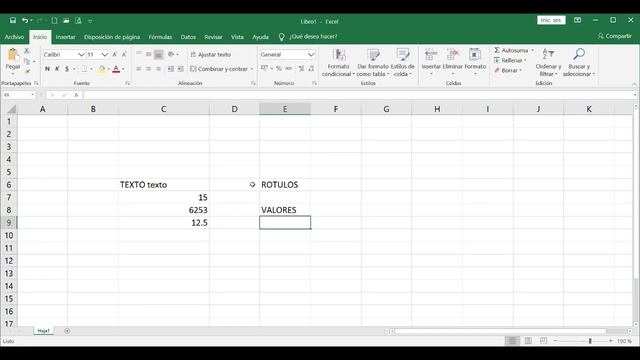The width and height of the screenshot is (640, 360).
Task: Click the Name Box field
Action: 19,95
